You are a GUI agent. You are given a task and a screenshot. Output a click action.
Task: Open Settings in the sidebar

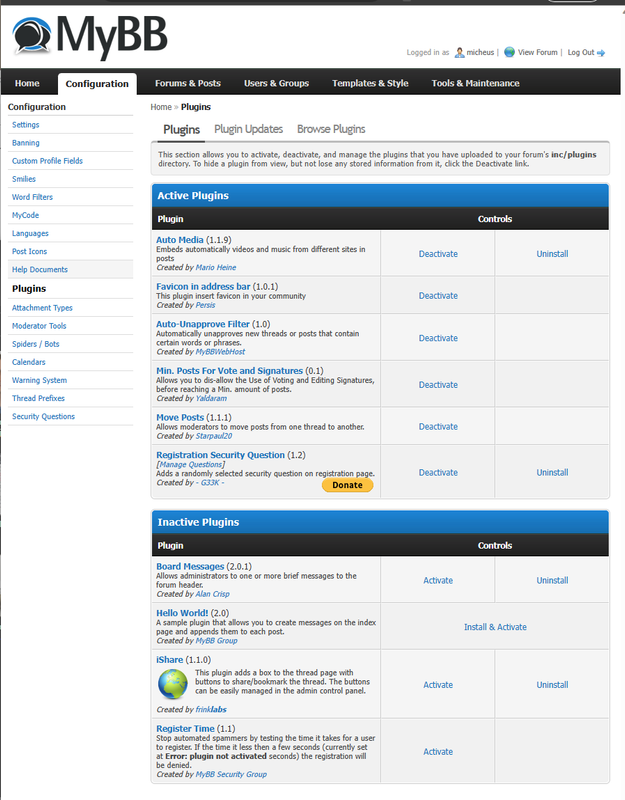coord(26,125)
